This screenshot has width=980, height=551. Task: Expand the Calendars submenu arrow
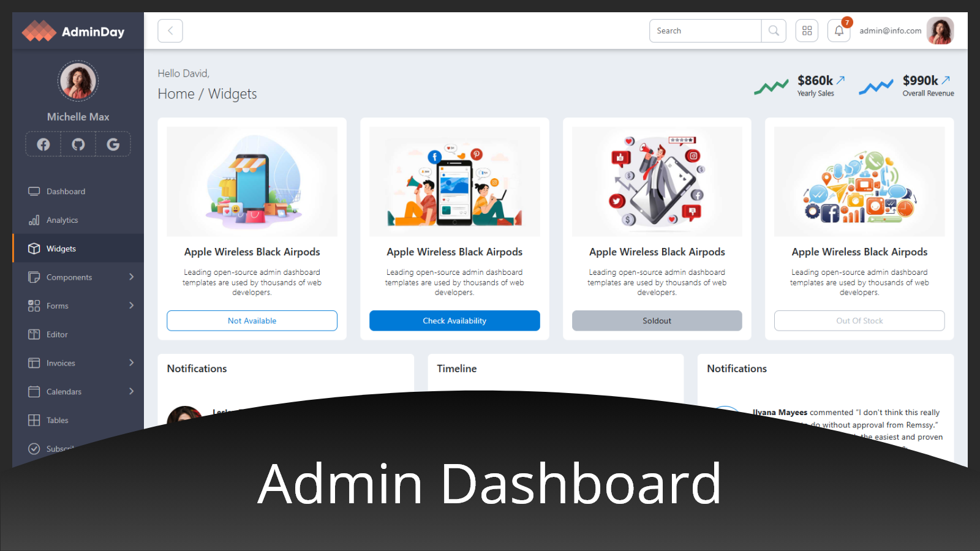131,391
